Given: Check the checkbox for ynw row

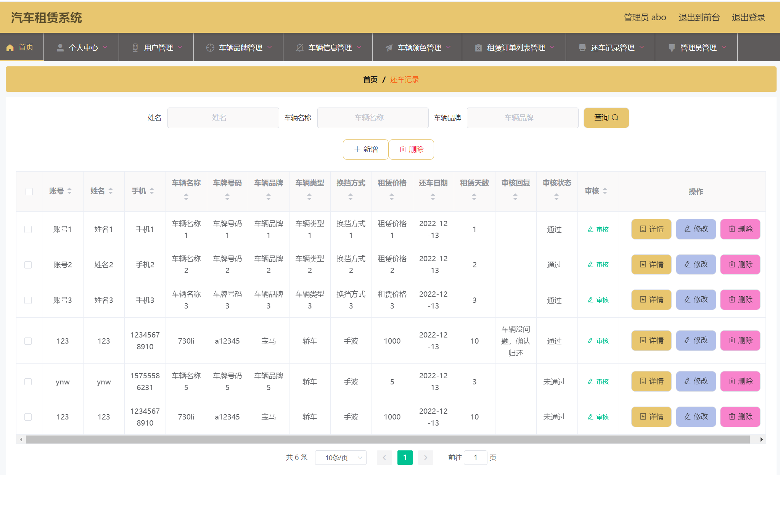Looking at the screenshot, I should (x=28, y=382).
